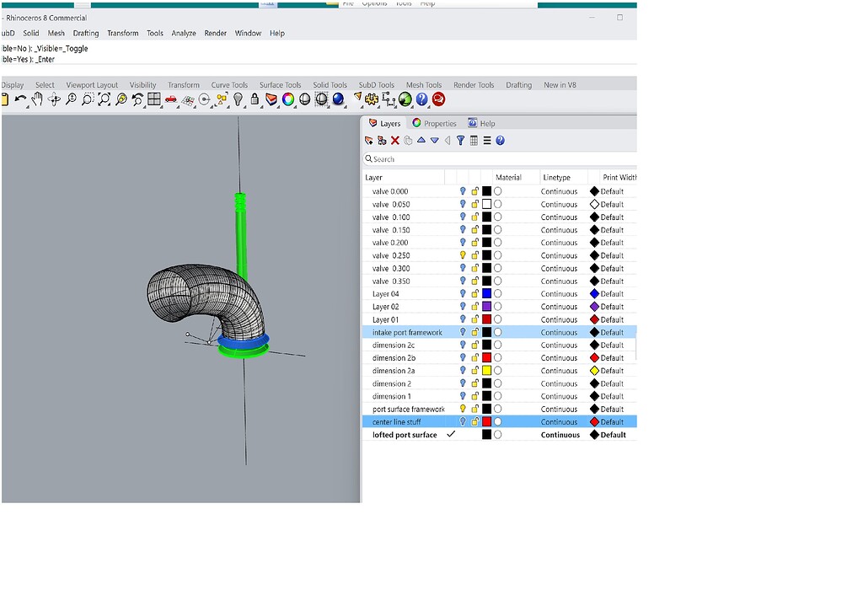863x616 pixels.
Task: Lock the dimension 2b layer
Action: [474, 357]
